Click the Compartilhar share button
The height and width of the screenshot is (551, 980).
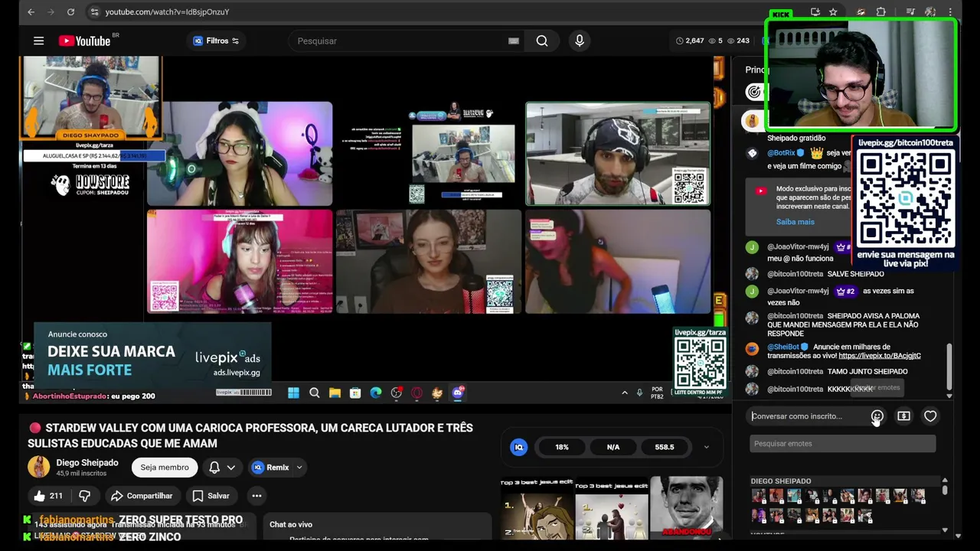pos(142,496)
